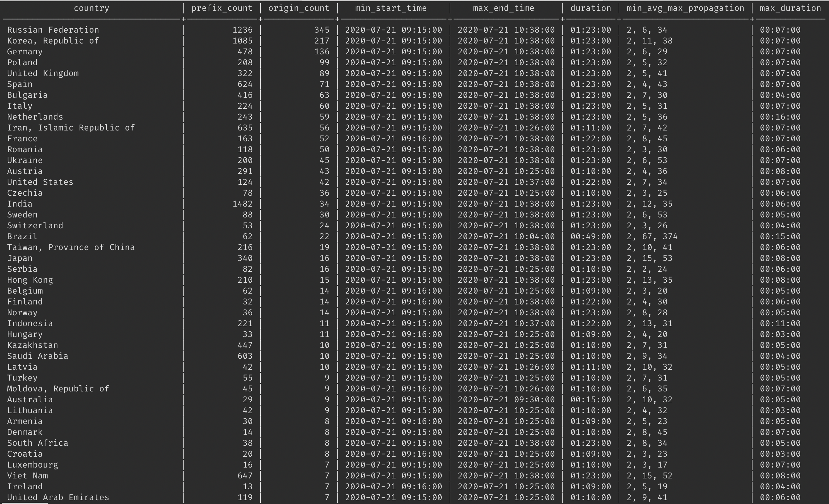The width and height of the screenshot is (829, 504).
Task: Select the 'Hungary' country cell
Action: coord(25,334)
